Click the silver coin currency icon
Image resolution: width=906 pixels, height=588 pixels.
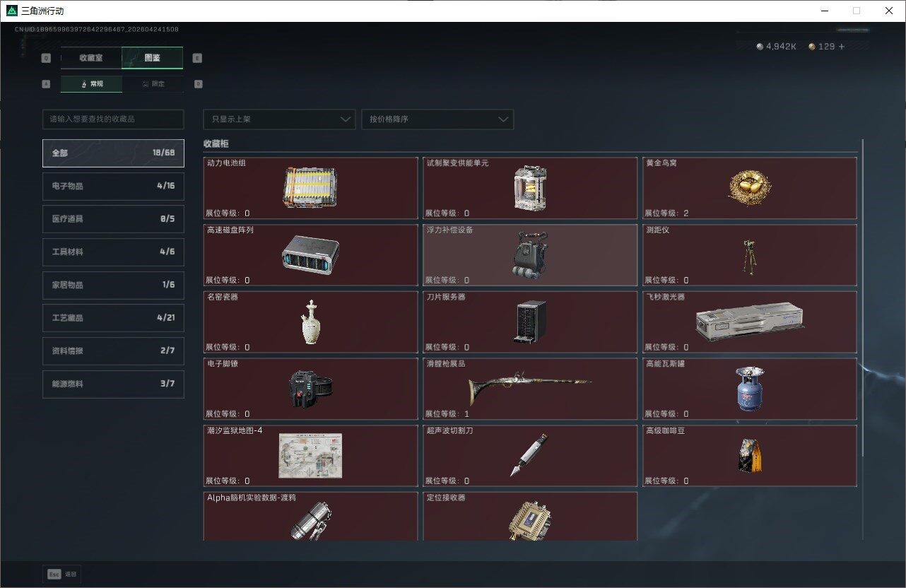coord(760,47)
